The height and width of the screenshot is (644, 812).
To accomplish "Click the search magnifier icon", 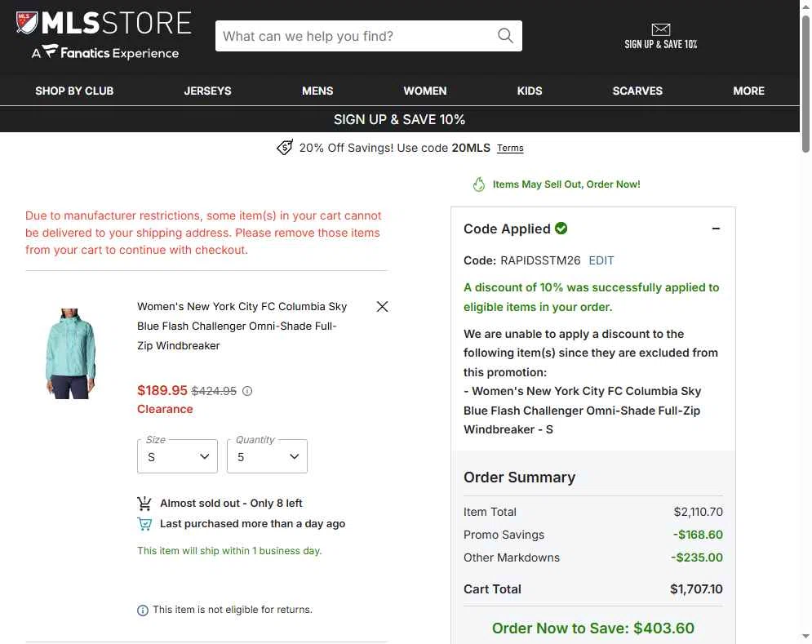I will point(505,36).
